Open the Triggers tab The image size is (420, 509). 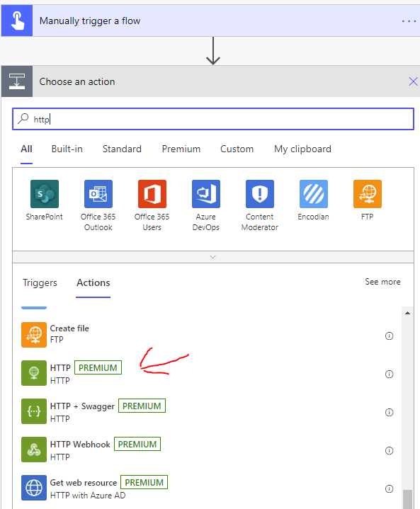[x=40, y=282]
